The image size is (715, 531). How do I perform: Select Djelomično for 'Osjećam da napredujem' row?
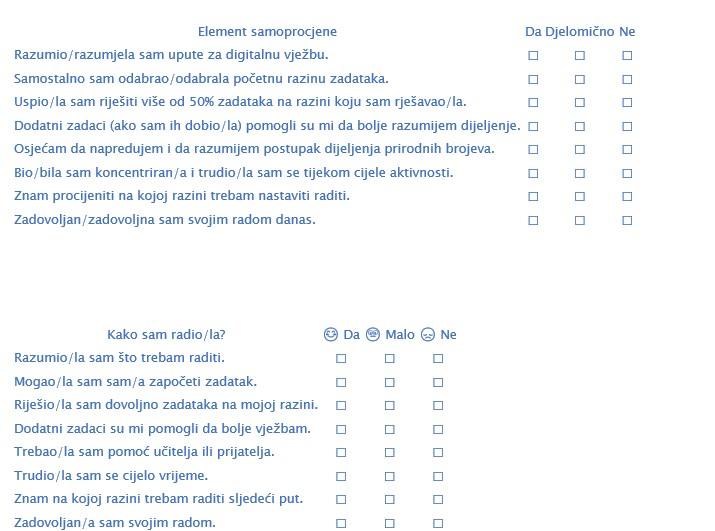[x=580, y=150]
